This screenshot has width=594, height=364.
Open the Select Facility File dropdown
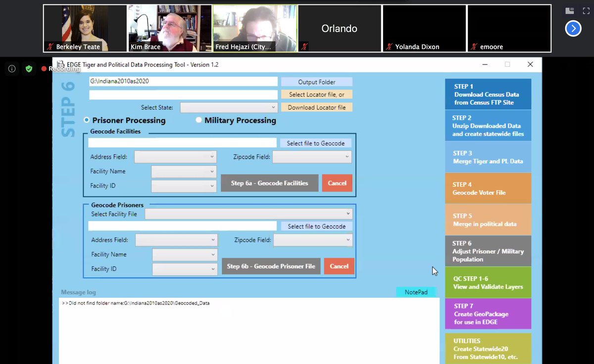pos(248,214)
